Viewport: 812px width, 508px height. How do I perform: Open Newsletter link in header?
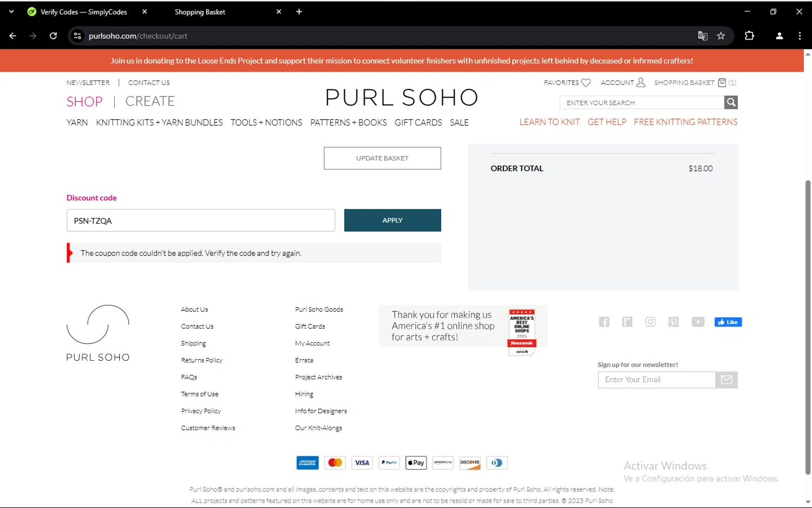point(88,83)
